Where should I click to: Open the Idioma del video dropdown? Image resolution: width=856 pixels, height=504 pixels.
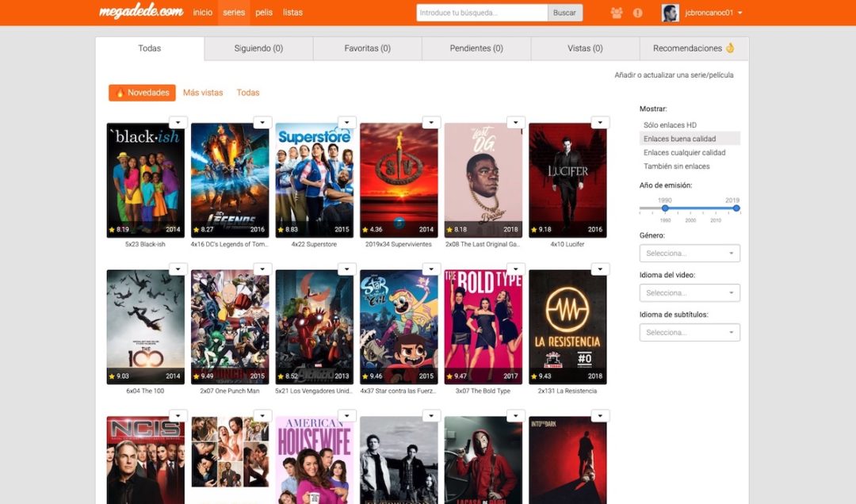tap(689, 292)
